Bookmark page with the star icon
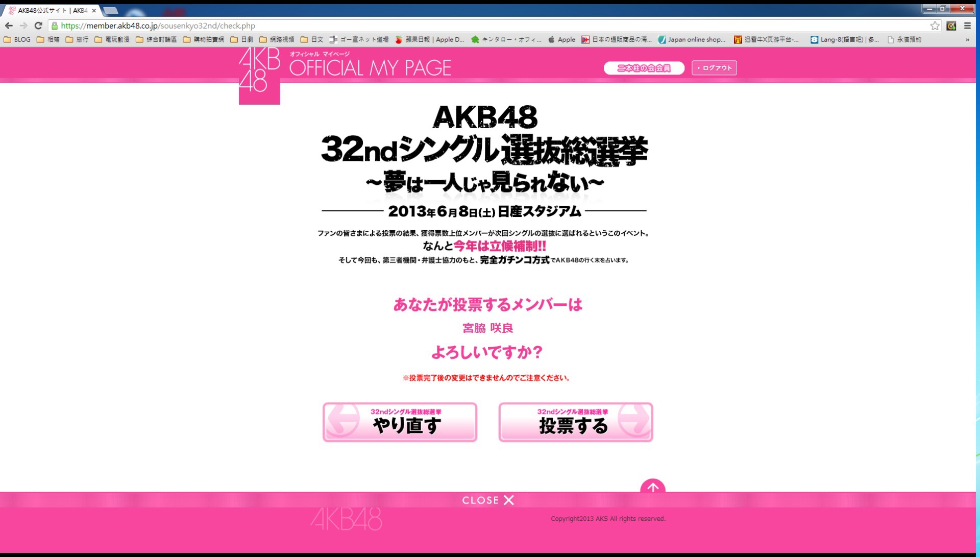The width and height of the screenshot is (980, 557). coord(935,26)
